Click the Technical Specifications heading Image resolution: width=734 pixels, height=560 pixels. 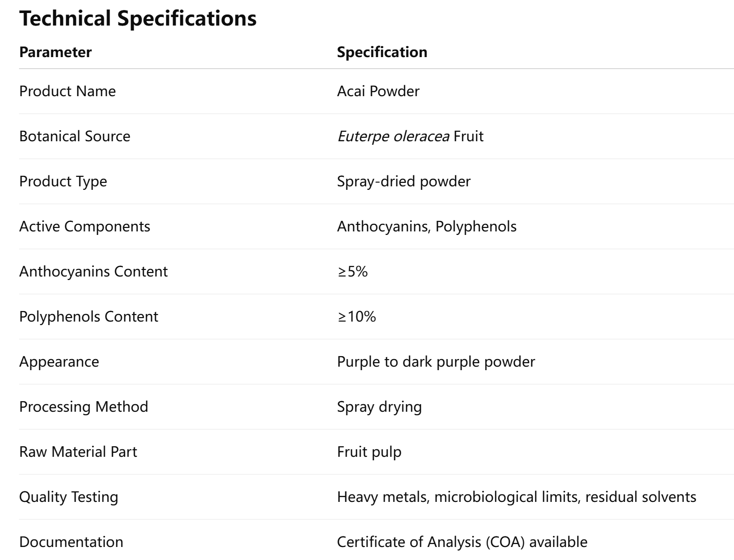pyautogui.click(x=138, y=19)
